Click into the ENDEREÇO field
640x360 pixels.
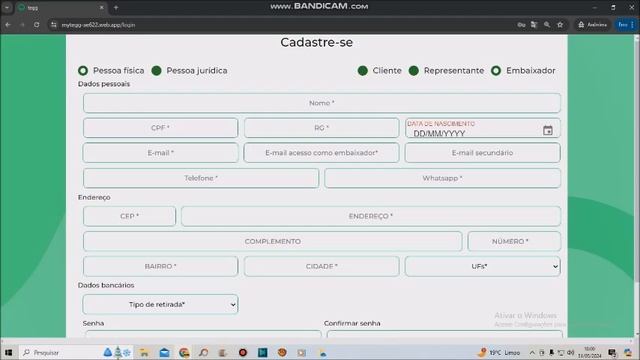pyautogui.click(x=371, y=216)
